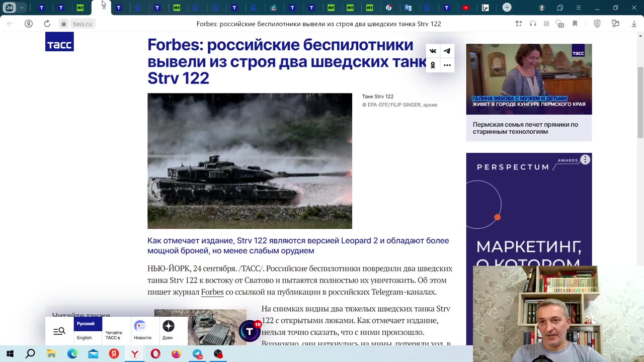Click the browser Back arrow

(x=10, y=24)
